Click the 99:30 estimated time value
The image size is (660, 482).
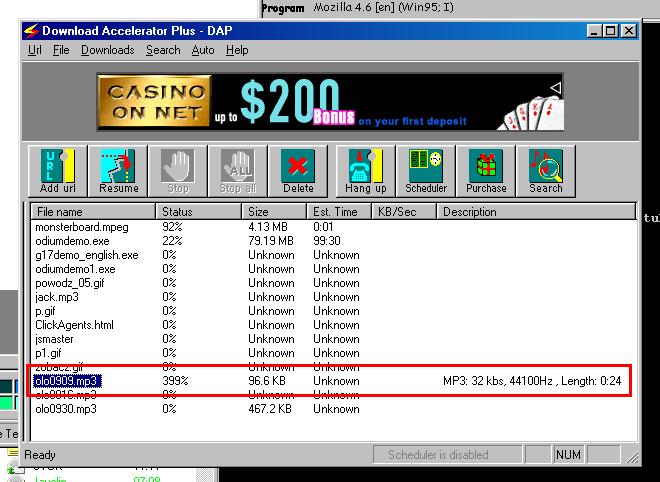tap(327, 241)
